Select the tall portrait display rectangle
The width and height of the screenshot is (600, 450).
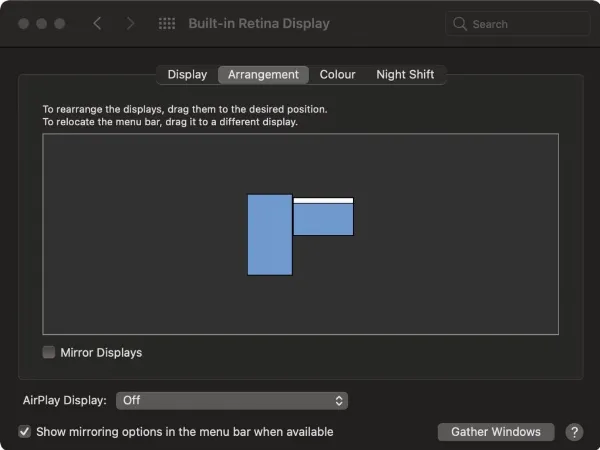click(x=270, y=235)
